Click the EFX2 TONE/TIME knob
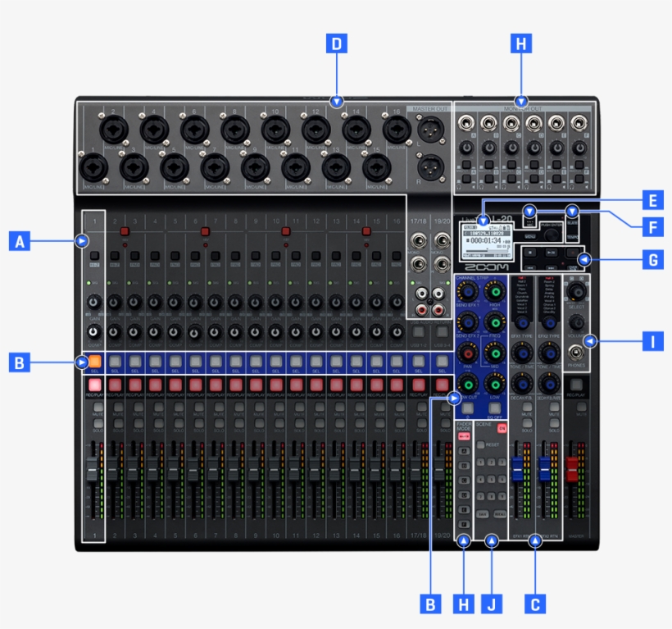 click(x=549, y=353)
